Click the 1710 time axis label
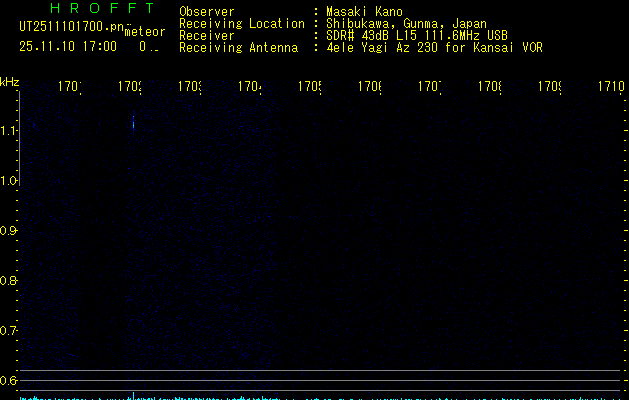 click(x=611, y=86)
